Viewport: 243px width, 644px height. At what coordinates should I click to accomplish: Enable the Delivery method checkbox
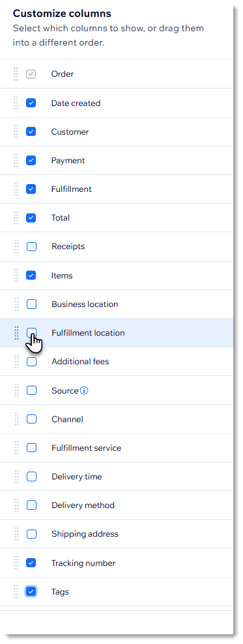point(31,505)
